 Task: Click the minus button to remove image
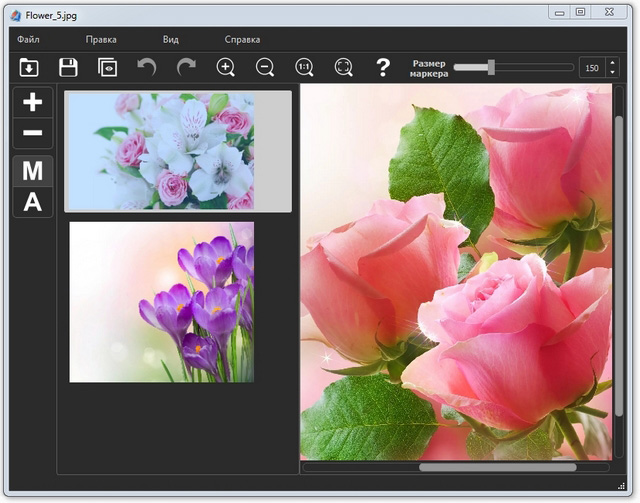coord(32,133)
